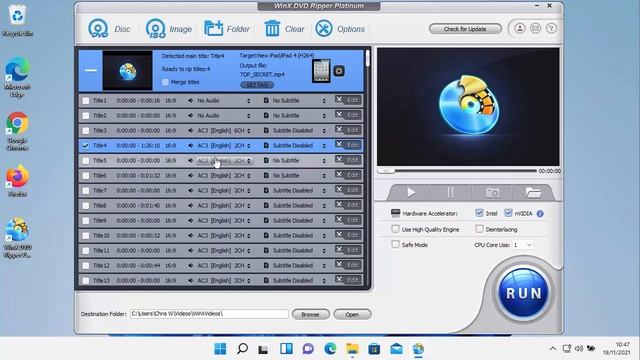The width and height of the screenshot is (640, 360).
Task: Check the Title6 checkbox
Action: click(x=86, y=176)
